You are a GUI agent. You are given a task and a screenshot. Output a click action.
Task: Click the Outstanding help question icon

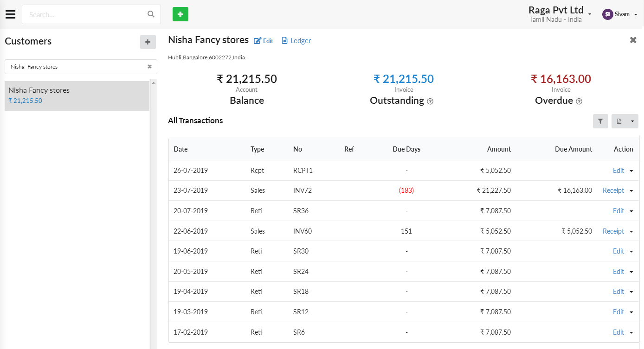point(430,102)
